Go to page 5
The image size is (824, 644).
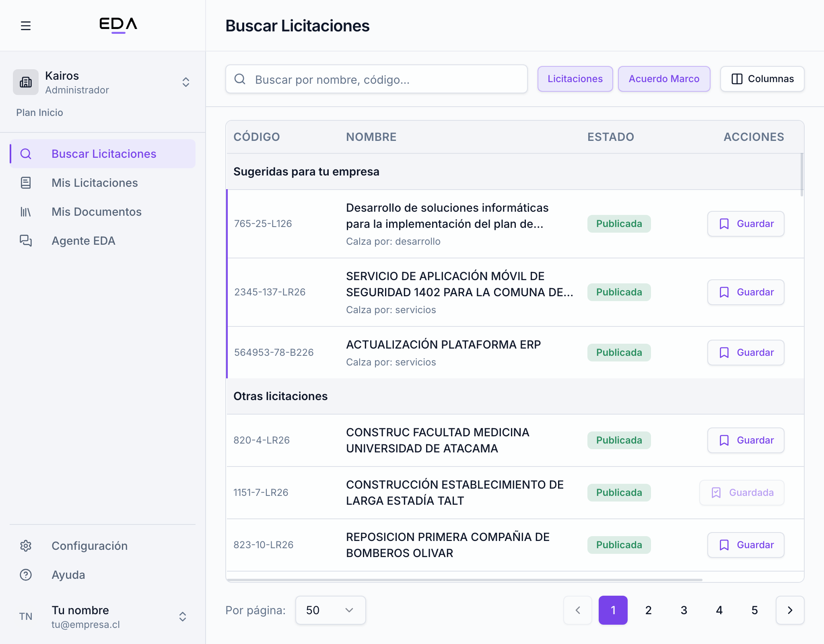(x=755, y=610)
